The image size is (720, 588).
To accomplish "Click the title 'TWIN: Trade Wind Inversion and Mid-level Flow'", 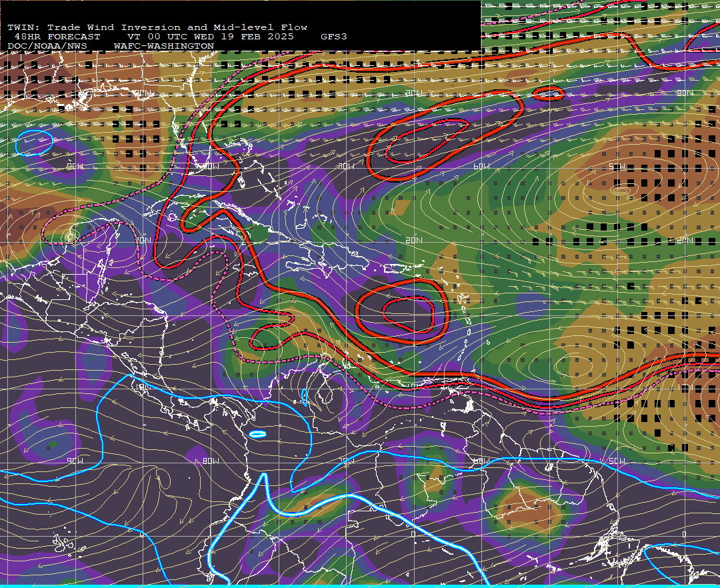I will 157,27.
